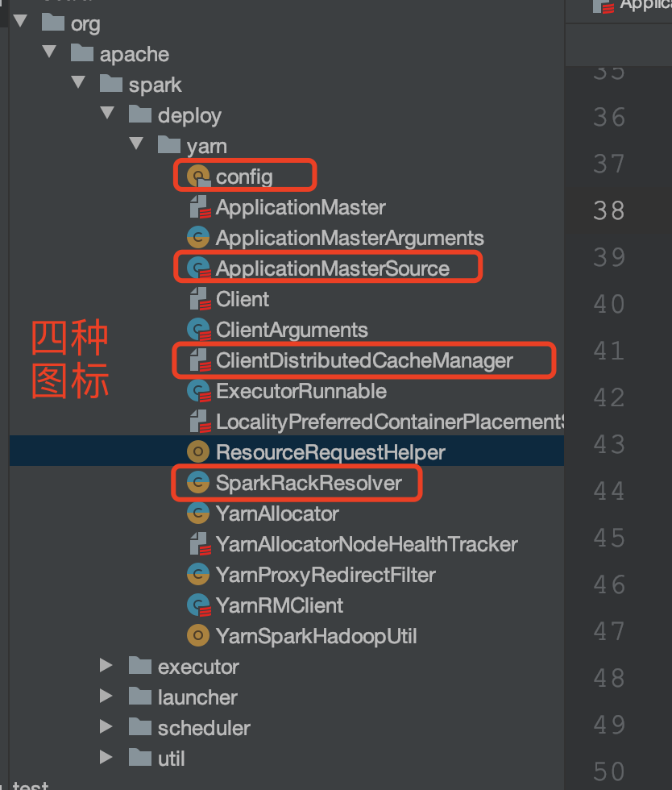Select the object icon next to ResourceRequestHelper
The height and width of the screenshot is (790, 672).
[199, 452]
